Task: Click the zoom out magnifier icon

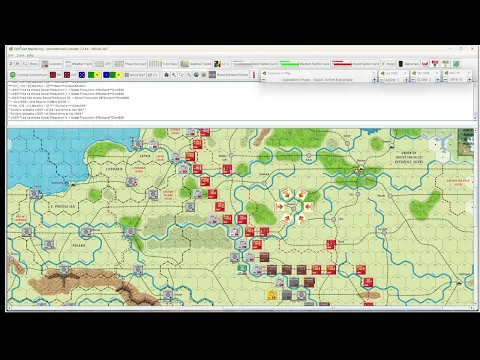Action: pyautogui.click(x=189, y=75)
